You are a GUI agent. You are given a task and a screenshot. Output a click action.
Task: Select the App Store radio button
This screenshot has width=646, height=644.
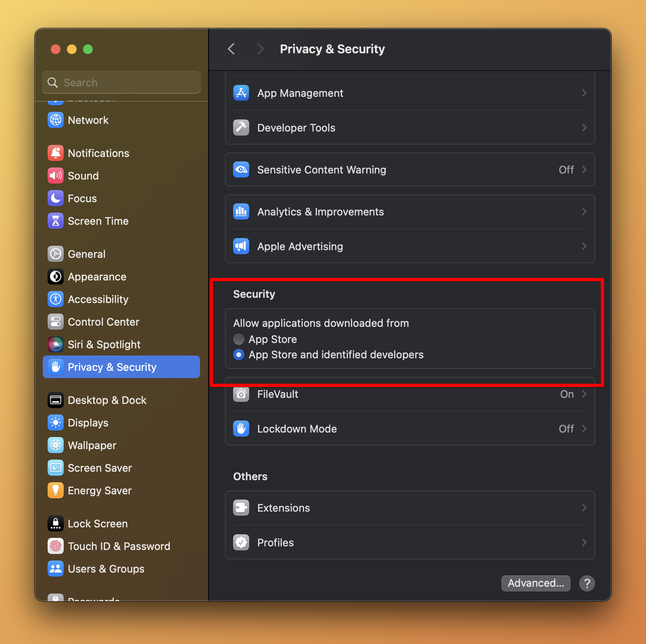(239, 339)
